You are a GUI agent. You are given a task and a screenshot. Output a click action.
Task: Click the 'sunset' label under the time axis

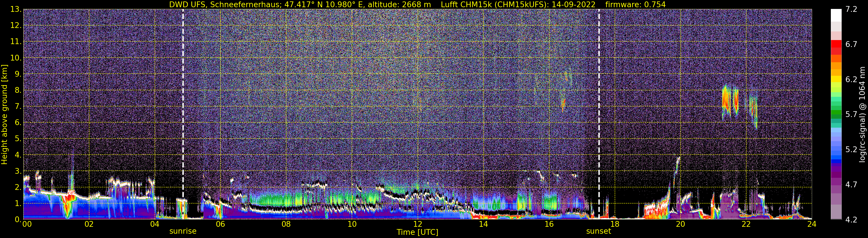click(598, 231)
